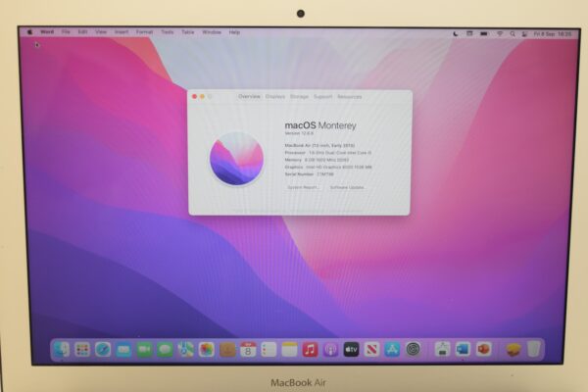Open System Preferences from the Dock
The image size is (588, 392).
tap(414, 349)
